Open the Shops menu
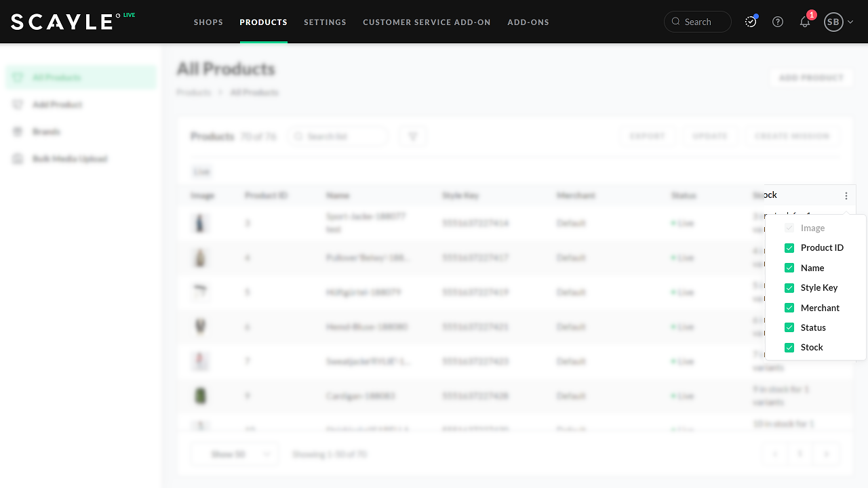The image size is (868, 488). click(x=208, y=22)
